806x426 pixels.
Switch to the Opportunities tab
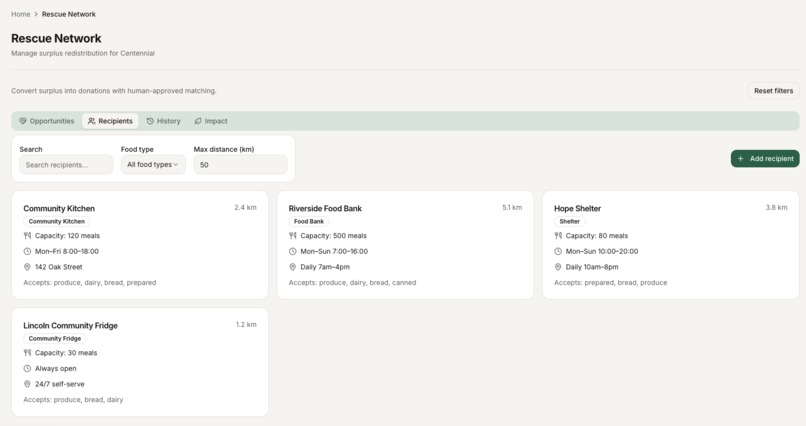tap(47, 121)
